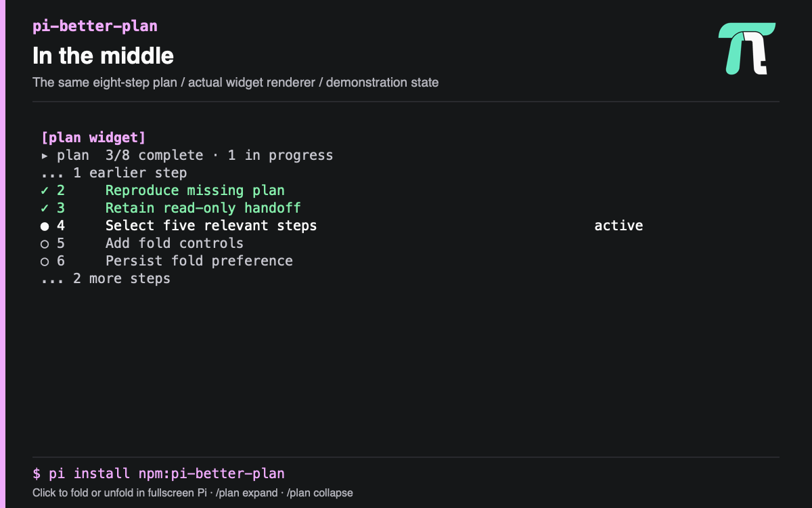
Task: Click the empty circle of step 6
Action: point(45,261)
